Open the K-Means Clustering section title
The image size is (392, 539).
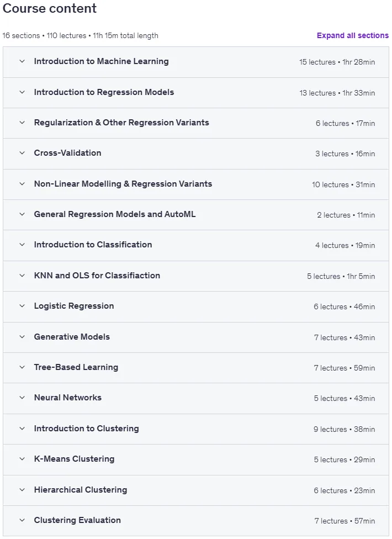click(74, 459)
